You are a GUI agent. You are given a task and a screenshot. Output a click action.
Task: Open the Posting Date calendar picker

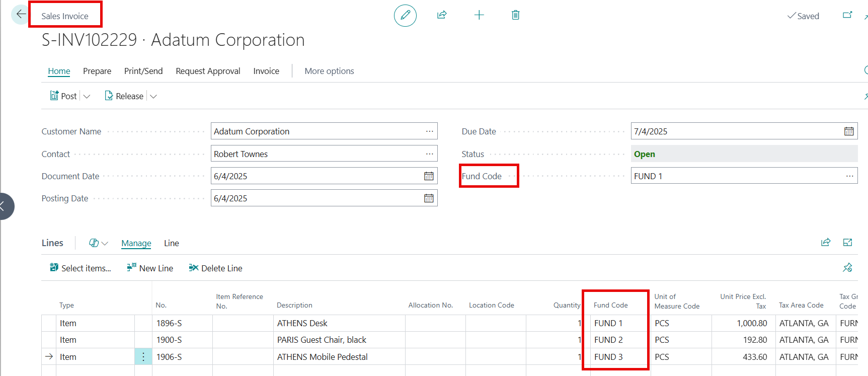429,198
